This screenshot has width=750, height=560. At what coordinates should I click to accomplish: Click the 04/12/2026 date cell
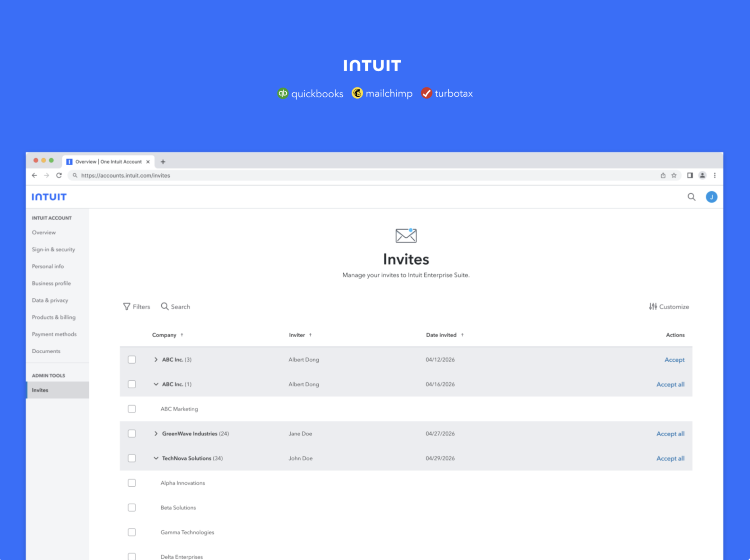(440, 359)
